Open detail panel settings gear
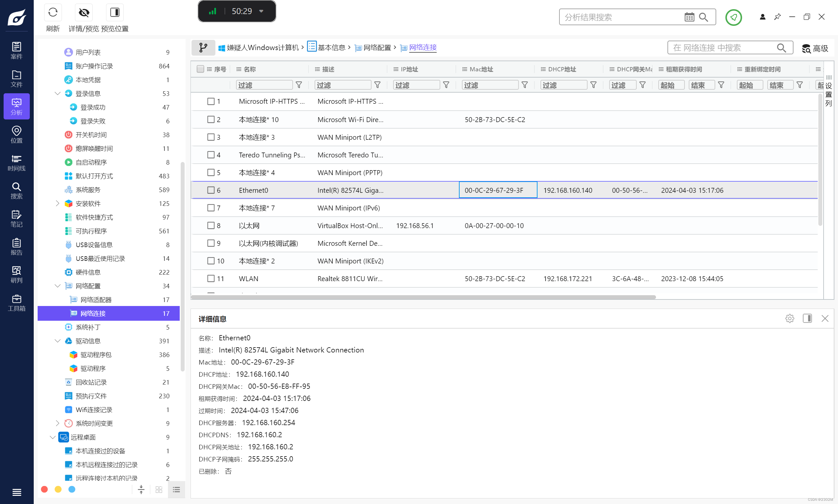838x504 pixels. 790,318
